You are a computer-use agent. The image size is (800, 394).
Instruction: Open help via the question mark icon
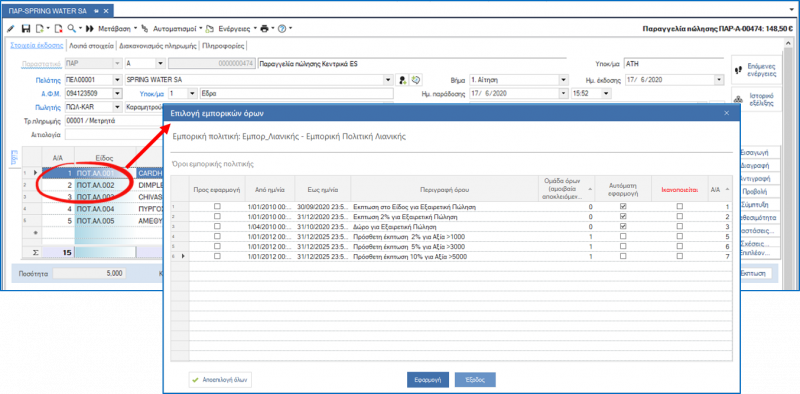click(x=281, y=29)
